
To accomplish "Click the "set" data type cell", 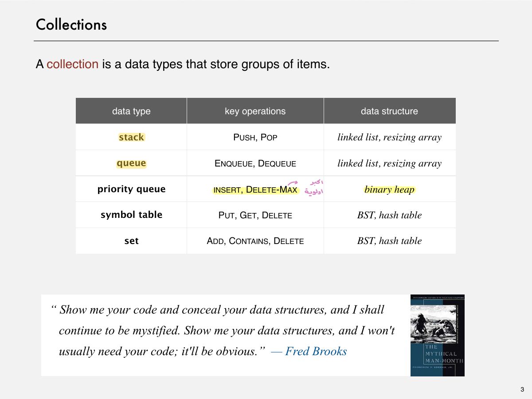I will pyautogui.click(x=131, y=241).
